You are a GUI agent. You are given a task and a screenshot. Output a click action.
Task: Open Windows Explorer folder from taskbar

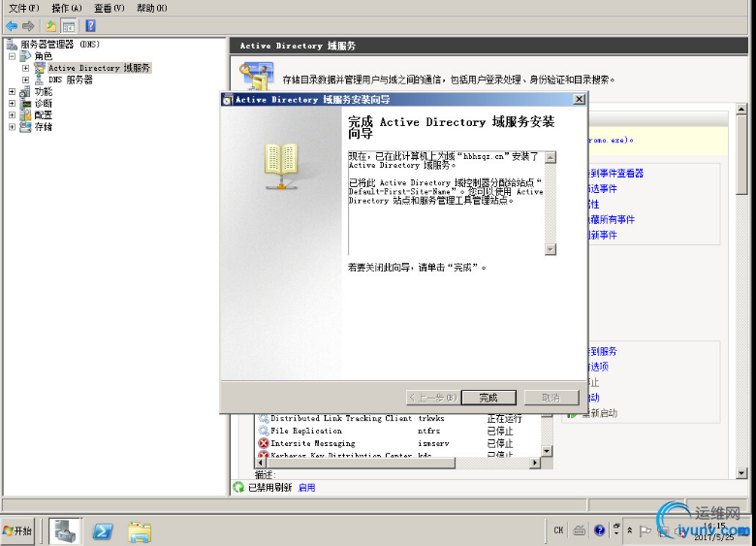coord(140,531)
